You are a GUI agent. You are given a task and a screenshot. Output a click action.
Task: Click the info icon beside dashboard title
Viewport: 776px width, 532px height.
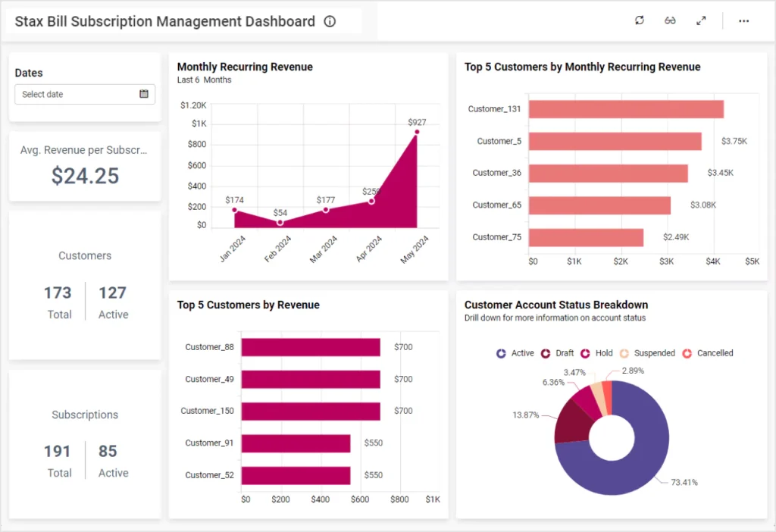click(x=330, y=21)
